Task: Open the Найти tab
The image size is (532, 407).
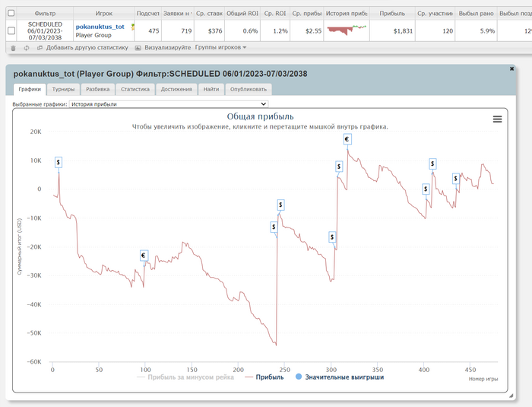Action: tap(211, 89)
